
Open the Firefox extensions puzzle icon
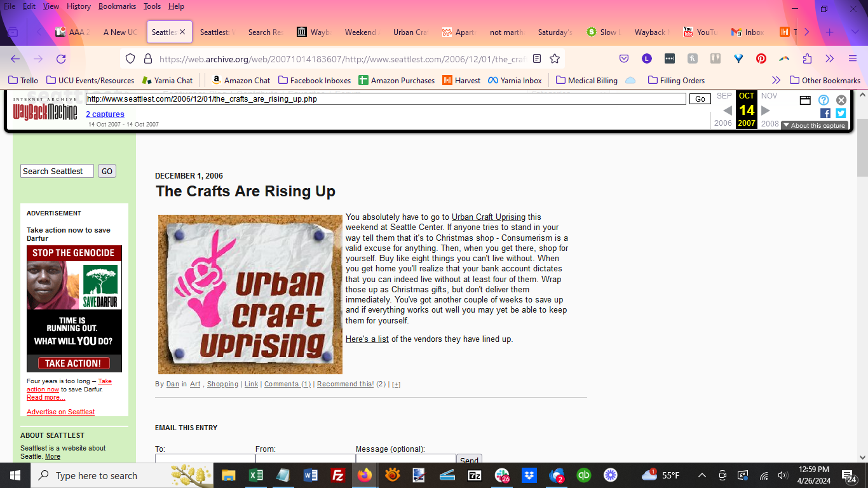pyautogui.click(x=807, y=59)
